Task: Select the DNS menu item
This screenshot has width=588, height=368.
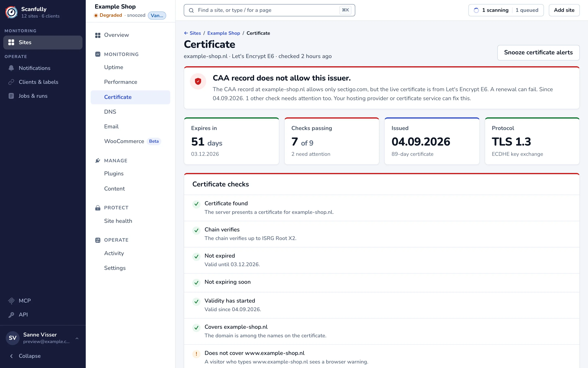Action: (x=130, y=112)
